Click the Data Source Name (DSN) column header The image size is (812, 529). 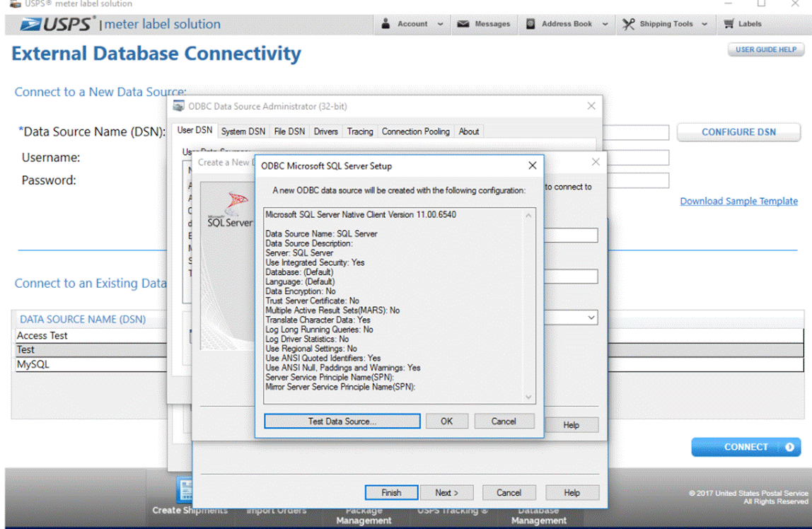tap(83, 320)
